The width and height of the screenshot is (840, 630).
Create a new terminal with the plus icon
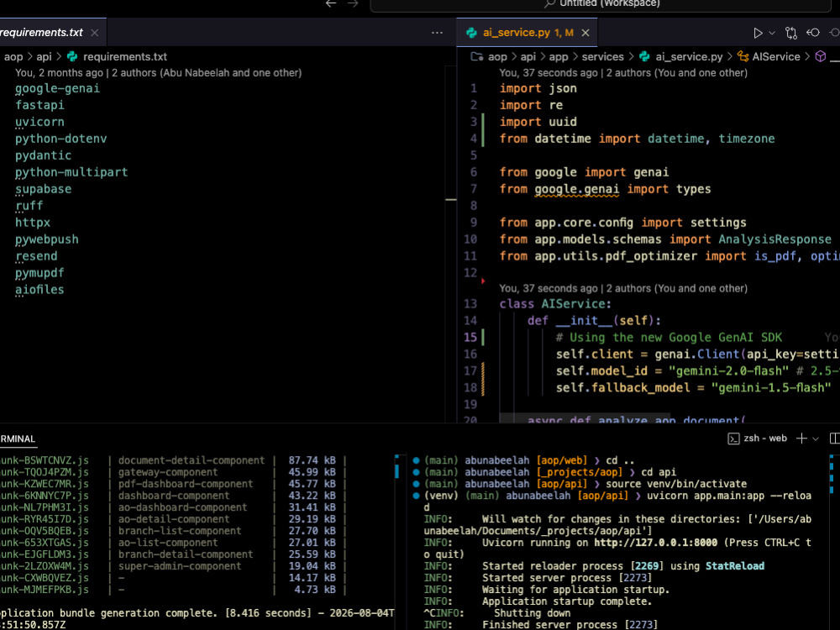tap(801, 438)
